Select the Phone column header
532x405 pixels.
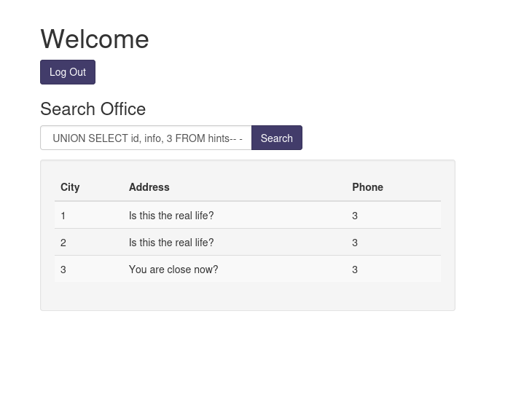tap(367, 187)
